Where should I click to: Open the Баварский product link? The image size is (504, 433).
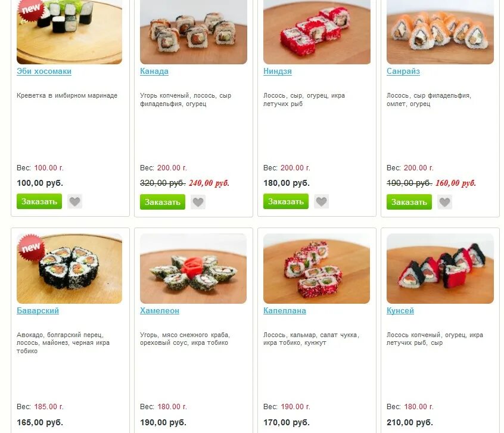click(x=38, y=310)
